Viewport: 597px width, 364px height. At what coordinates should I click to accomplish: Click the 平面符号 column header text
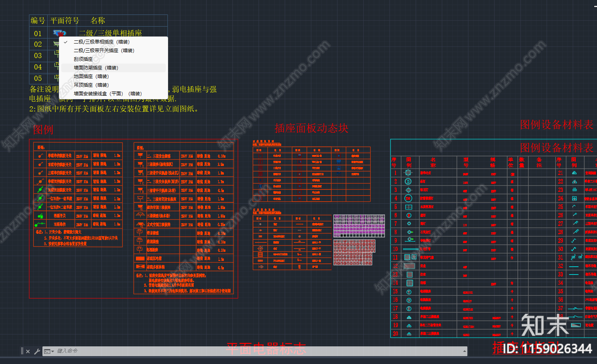65,20
